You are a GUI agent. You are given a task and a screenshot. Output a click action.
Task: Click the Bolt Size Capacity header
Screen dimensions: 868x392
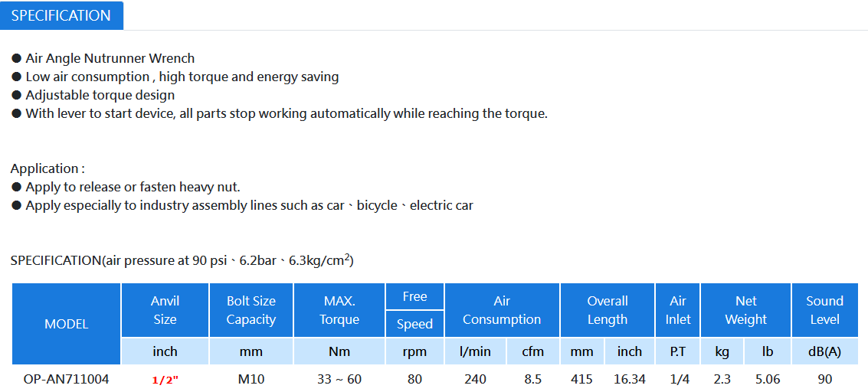pyautogui.click(x=251, y=310)
